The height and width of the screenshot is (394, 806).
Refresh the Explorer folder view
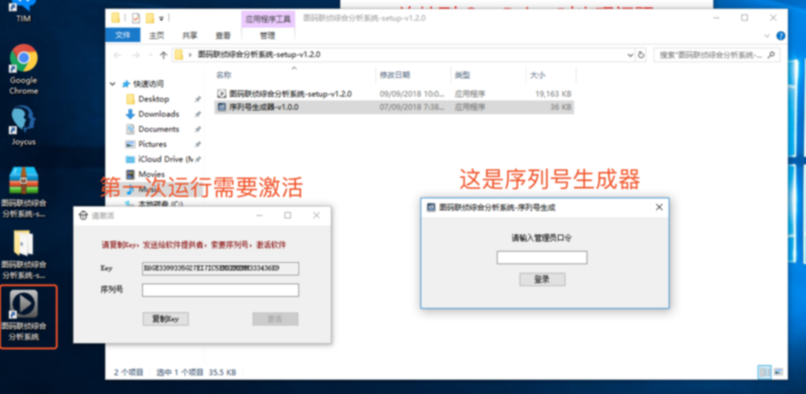click(x=641, y=55)
